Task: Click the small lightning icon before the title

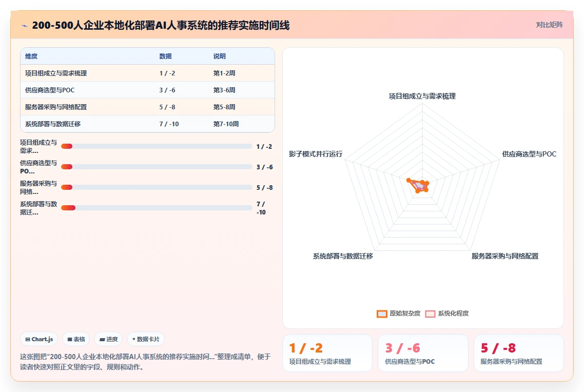Action: click(x=25, y=26)
